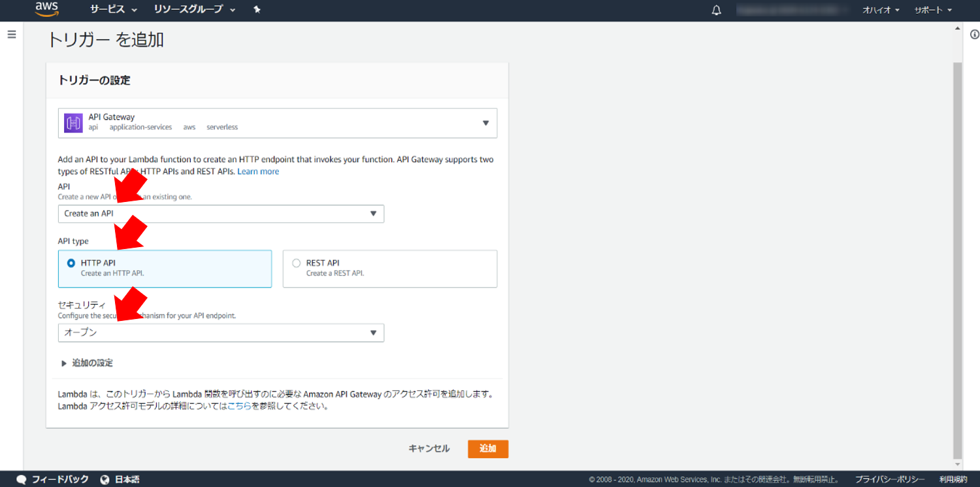
Task: Open the リソースグループ menu
Action: (x=195, y=10)
